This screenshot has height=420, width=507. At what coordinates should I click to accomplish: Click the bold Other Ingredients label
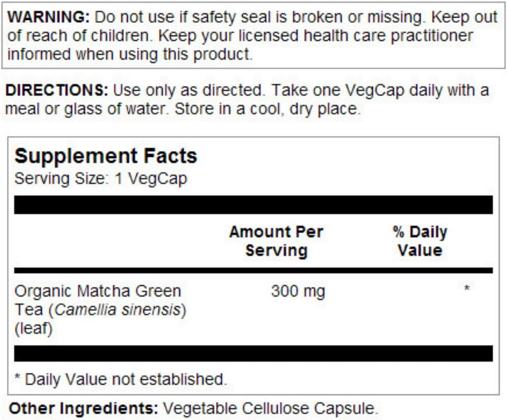point(83,409)
